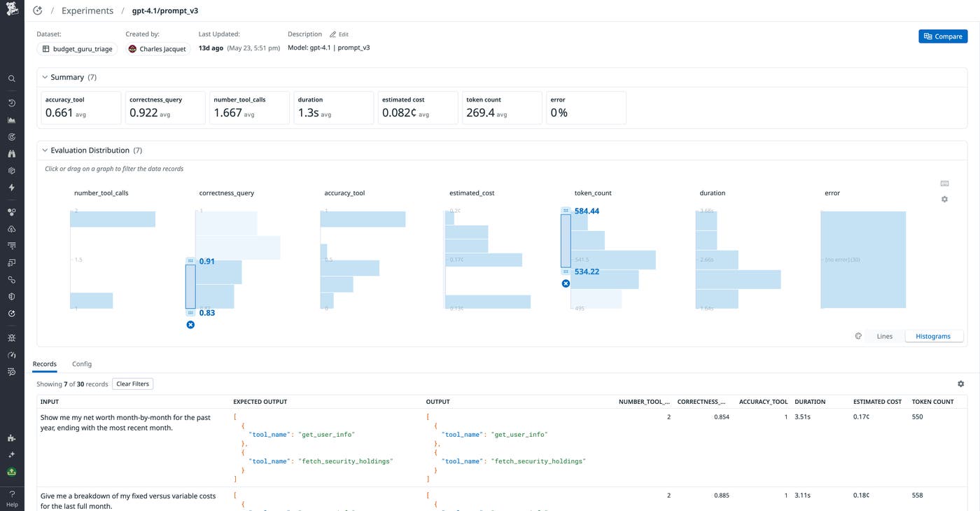
Task: Open Evaluation Distribution gear settings
Action: click(x=944, y=199)
